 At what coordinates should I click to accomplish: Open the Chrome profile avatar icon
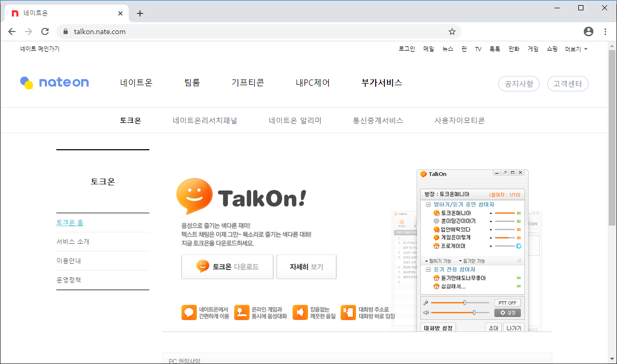pyautogui.click(x=588, y=31)
